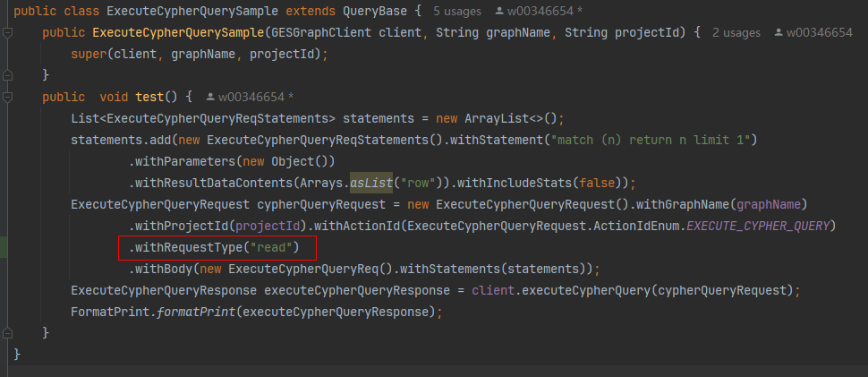This screenshot has height=377, width=868.
Task: Click the QueryBase superclass name
Action: (375, 11)
